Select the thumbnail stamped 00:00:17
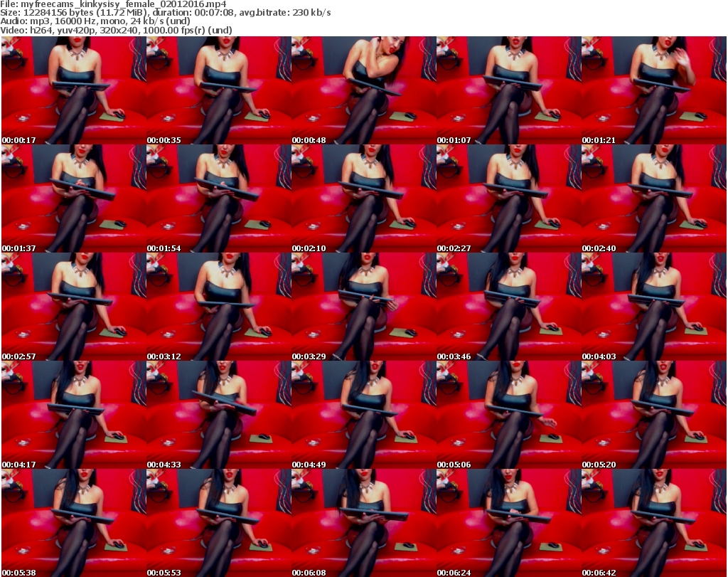The image size is (728, 577). pyautogui.click(x=74, y=90)
